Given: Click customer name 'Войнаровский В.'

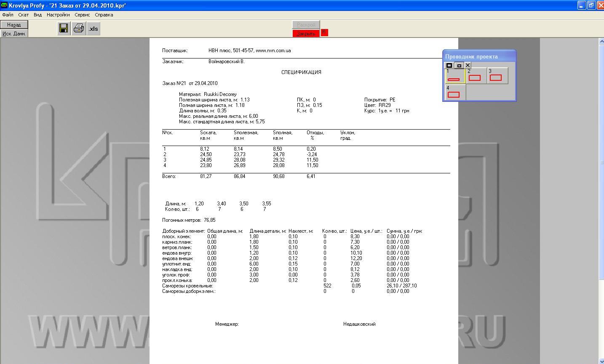Looking at the screenshot, I should 227,61.
